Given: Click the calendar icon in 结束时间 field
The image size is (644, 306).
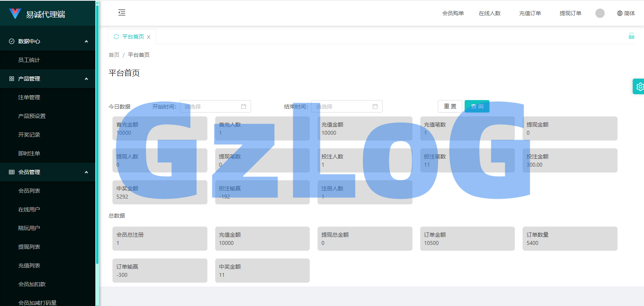Looking at the screenshot, I should (x=375, y=106).
